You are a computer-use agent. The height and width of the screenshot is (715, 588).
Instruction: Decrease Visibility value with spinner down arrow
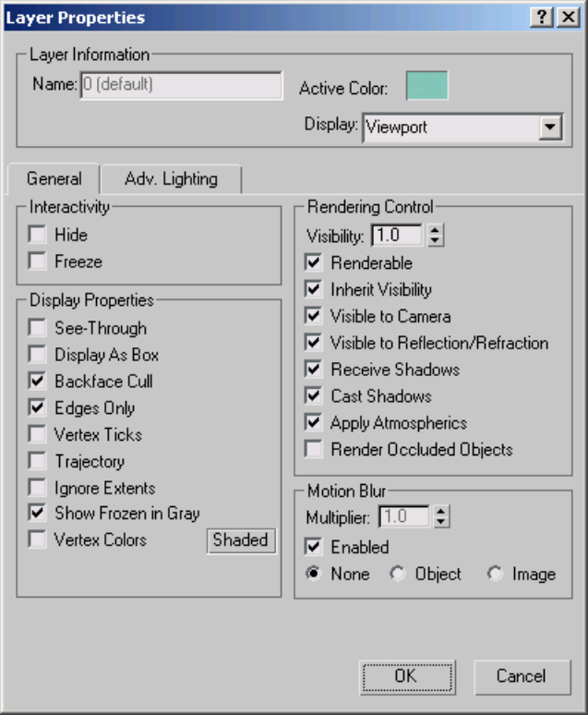pos(437,241)
